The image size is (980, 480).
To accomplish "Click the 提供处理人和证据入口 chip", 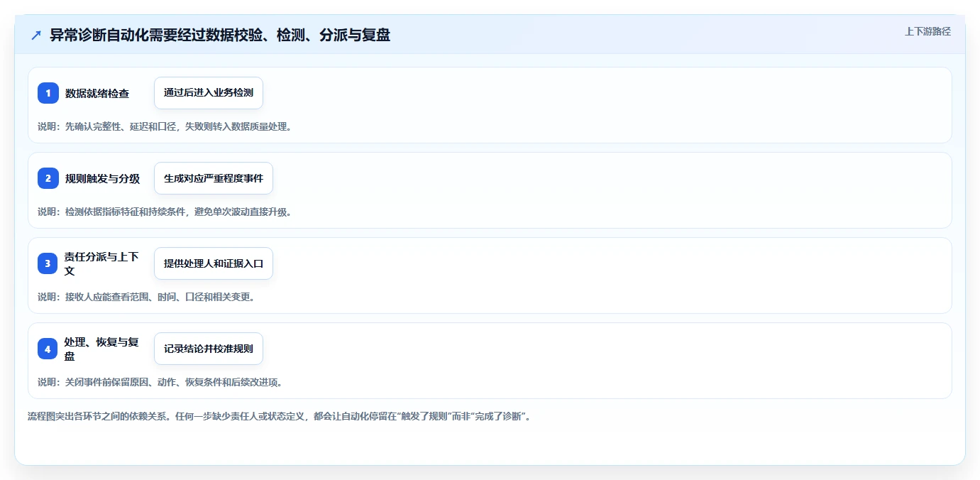I will (x=214, y=263).
